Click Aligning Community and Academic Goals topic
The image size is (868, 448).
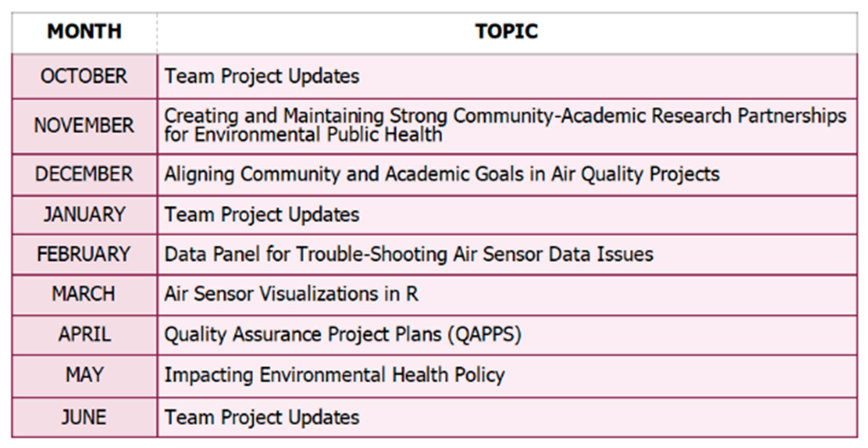pyautogui.click(x=442, y=175)
